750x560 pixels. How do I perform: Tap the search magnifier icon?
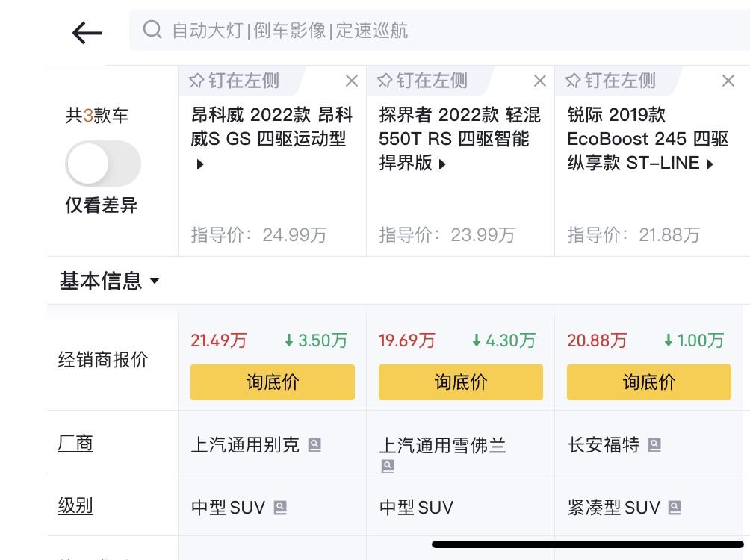coord(152,30)
